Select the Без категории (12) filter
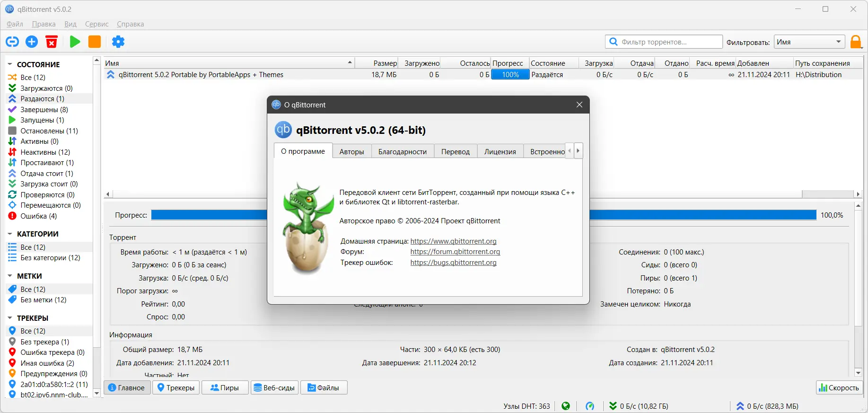 coord(50,257)
